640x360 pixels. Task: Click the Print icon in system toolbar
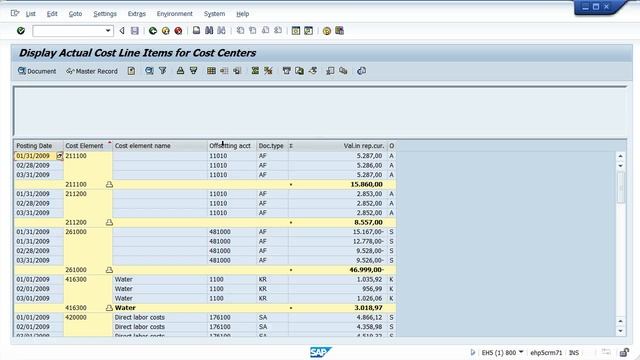point(196,31)
